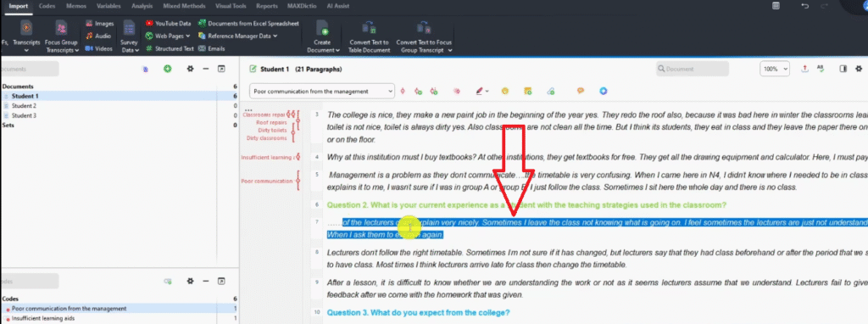Click the Codes panel new code icon
Screen dimensions: 868x324
[x=168, y=282]
